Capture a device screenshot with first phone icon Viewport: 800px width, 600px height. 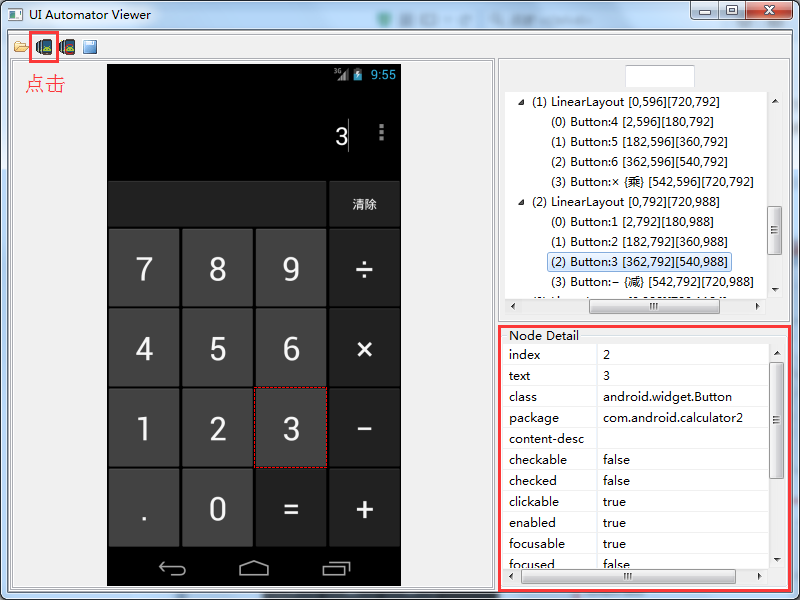(x=44, y=47)
